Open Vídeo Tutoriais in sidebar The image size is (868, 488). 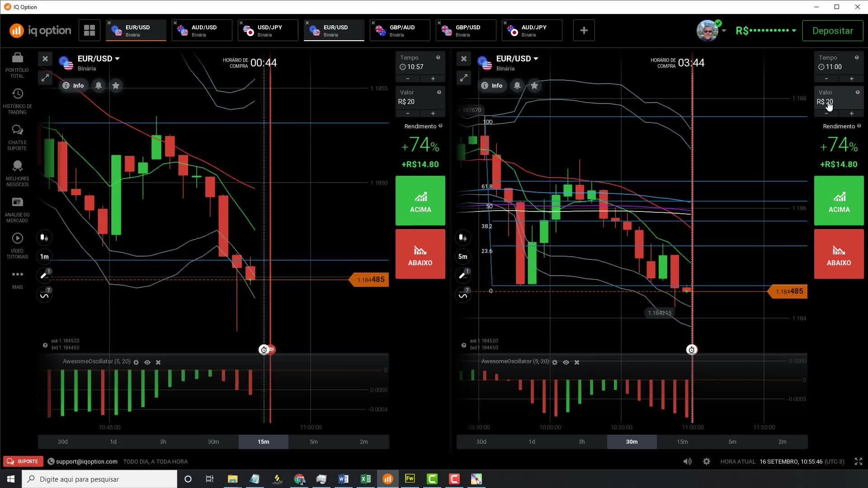(17, 245)
